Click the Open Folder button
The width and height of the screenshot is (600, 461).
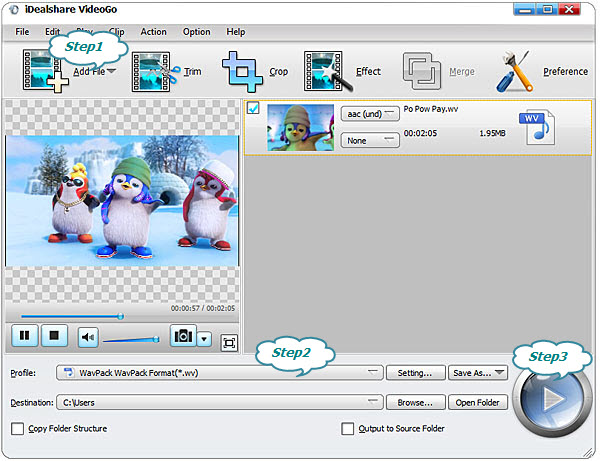coord(478,402)
